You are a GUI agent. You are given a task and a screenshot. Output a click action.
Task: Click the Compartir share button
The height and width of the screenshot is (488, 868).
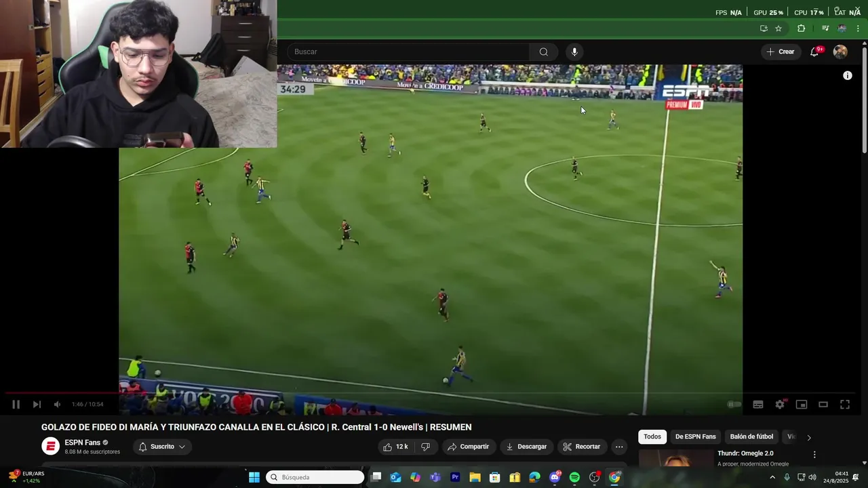click(468, 447)
